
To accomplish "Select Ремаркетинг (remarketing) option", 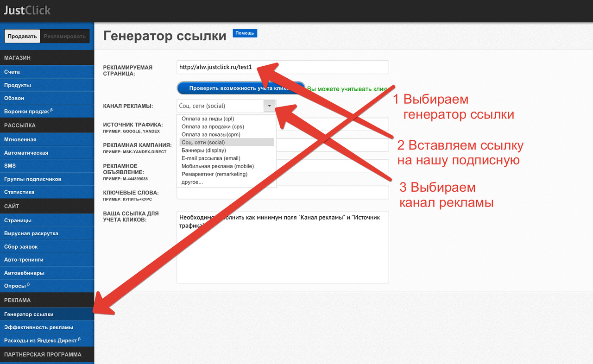I will [214, 174].
